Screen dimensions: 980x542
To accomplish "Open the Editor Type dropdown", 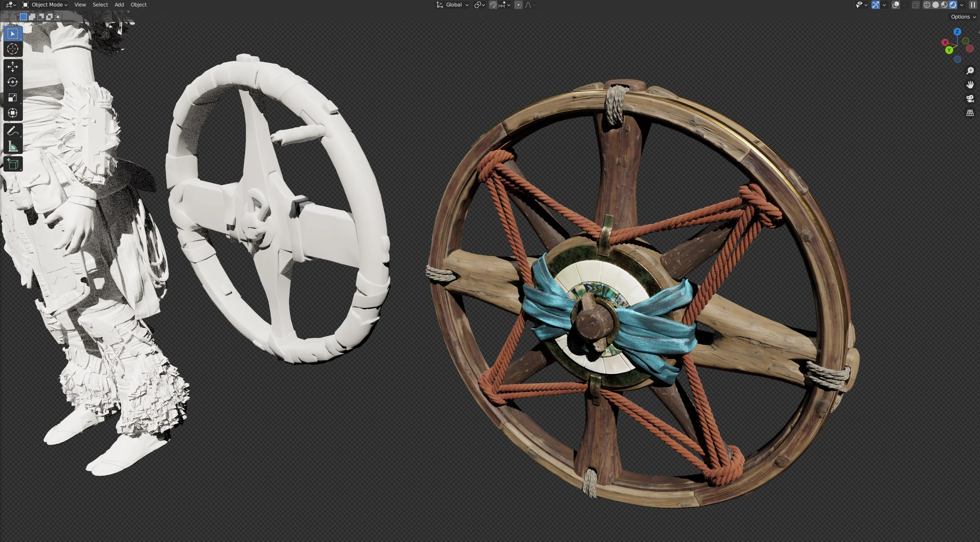I will [11, 5].
